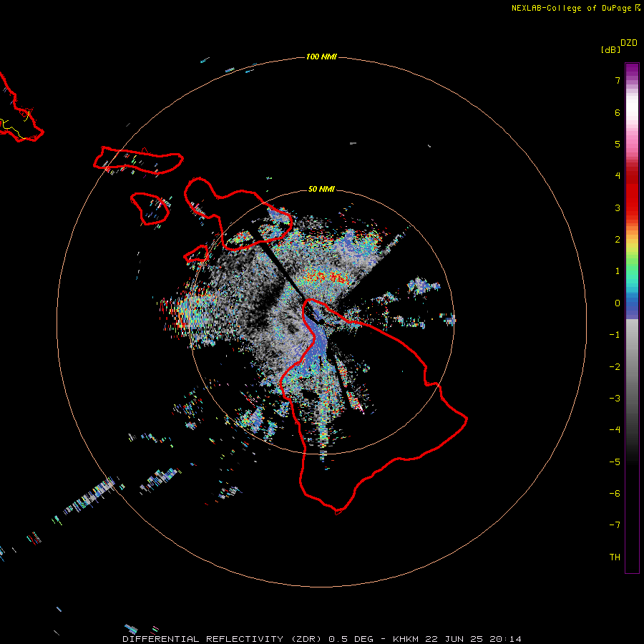Click the 7 value on color scale
Viewport: 644px width, 644px height.
[618, 80]
